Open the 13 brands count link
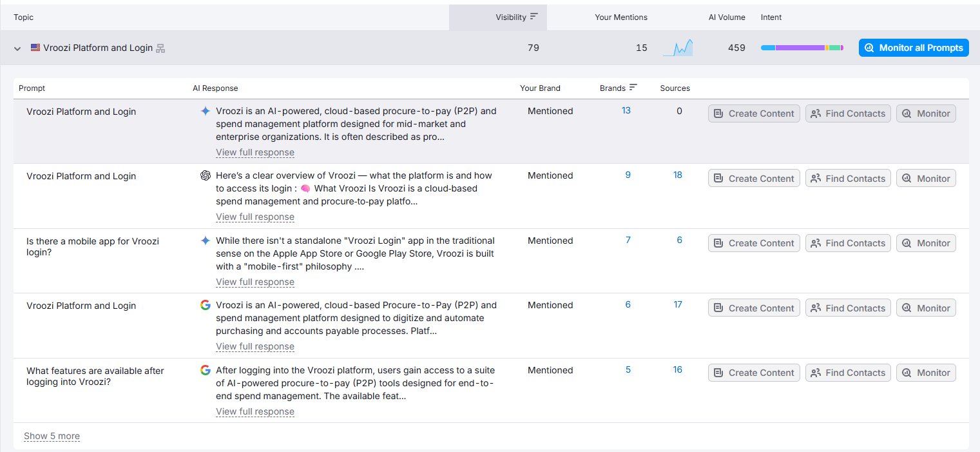980x452 pixels. (626, 110)
